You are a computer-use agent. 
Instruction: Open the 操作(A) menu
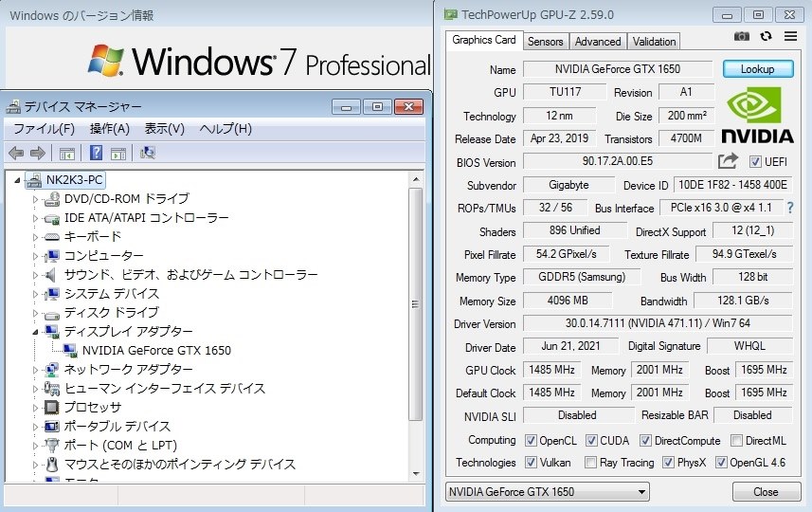[x=109, y=129]
